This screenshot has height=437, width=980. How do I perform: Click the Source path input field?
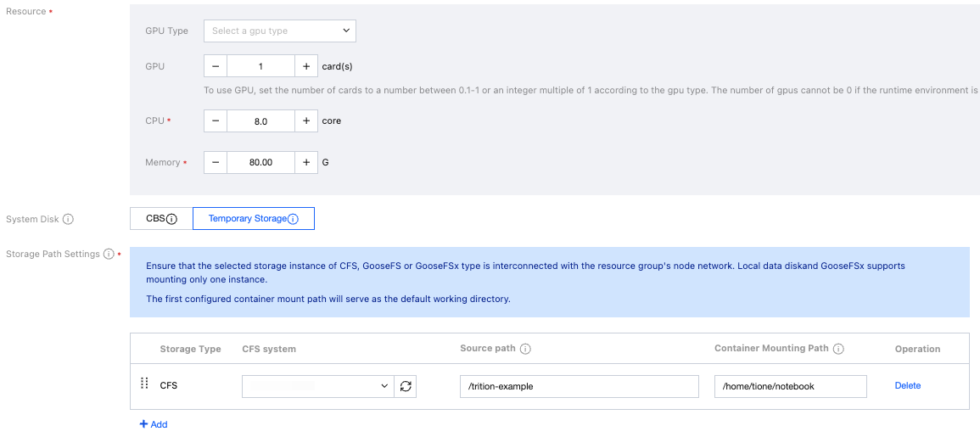point(579,387)
